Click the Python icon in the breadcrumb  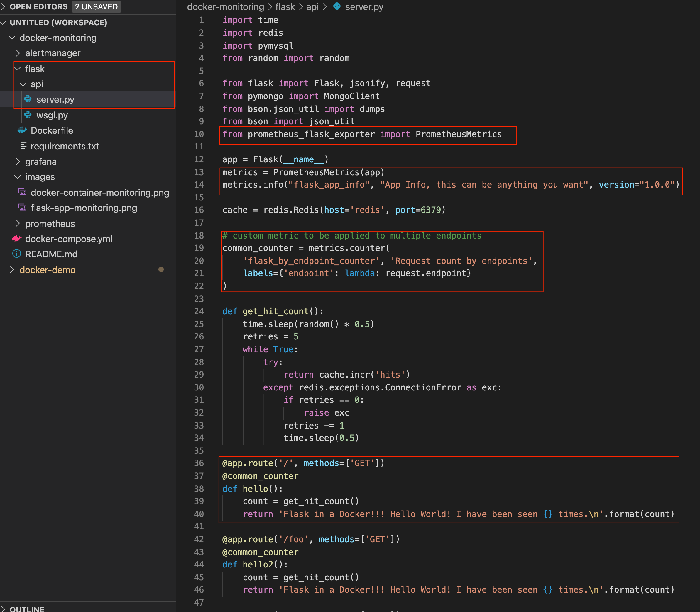(337, 6)
